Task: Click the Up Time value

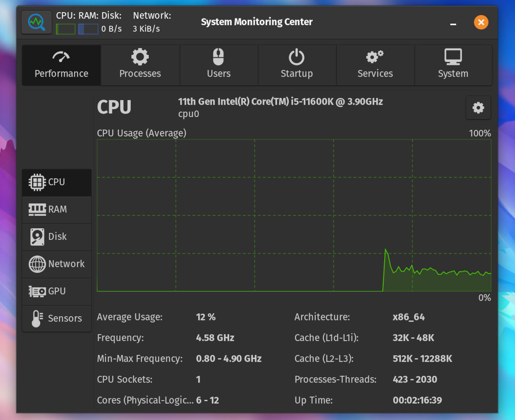Action: pyautogui.click(x=417, y=400)
